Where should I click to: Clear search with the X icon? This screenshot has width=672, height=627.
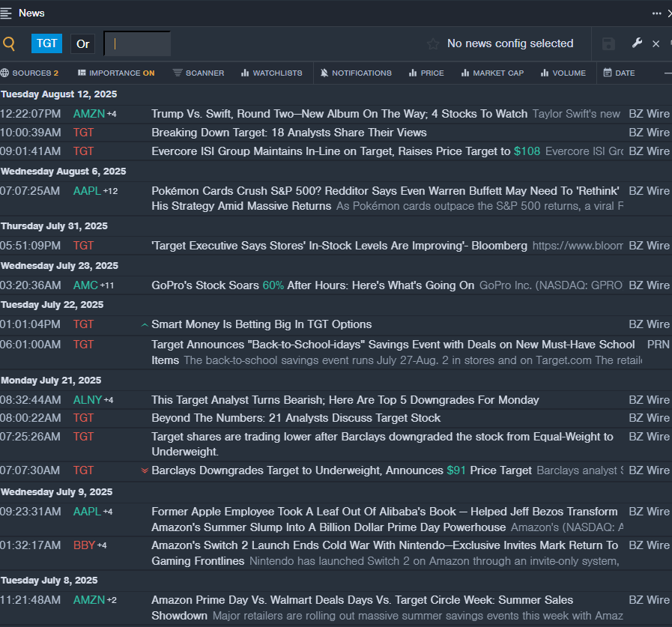coord(656,43)
